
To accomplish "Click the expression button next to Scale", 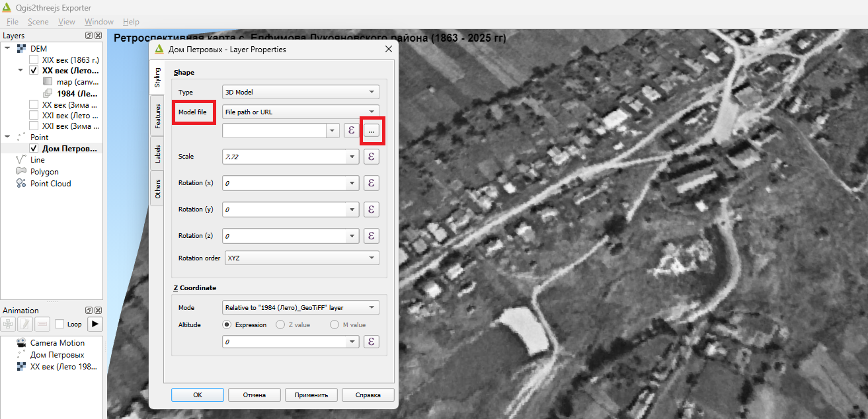I will [x=372, y=157].
